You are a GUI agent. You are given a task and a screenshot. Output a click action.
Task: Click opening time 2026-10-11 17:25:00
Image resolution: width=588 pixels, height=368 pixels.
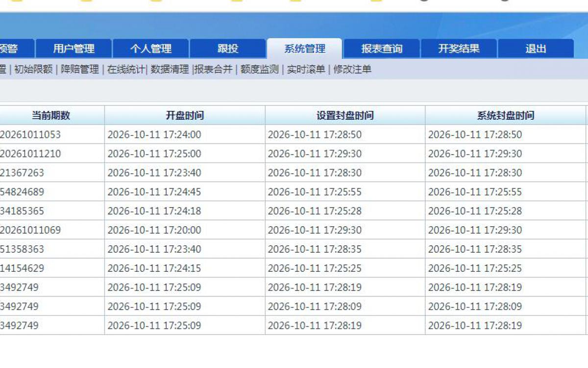click(154, 154)
